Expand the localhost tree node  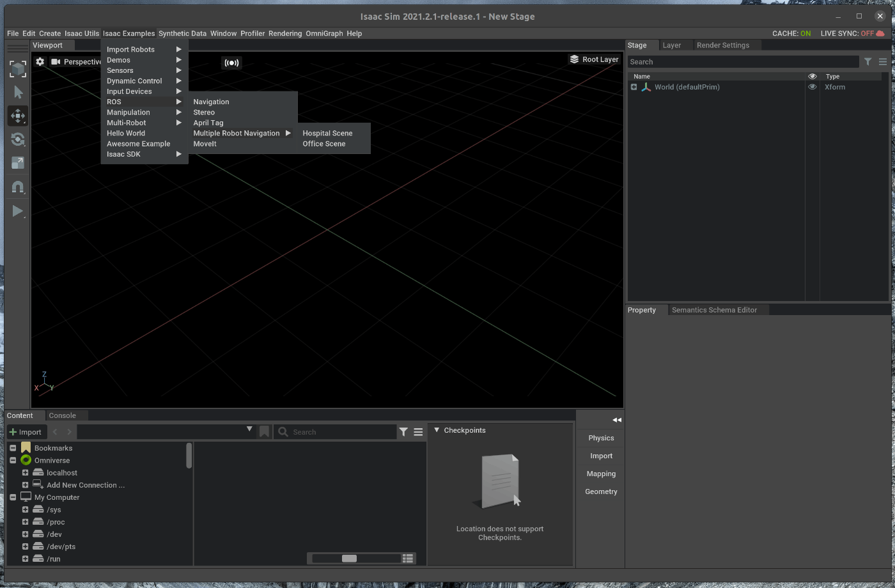click(x=25, y=472)
